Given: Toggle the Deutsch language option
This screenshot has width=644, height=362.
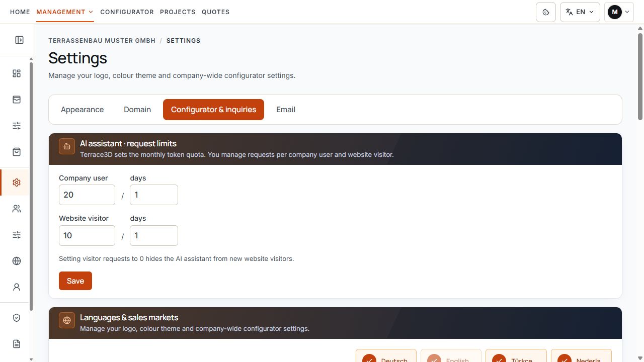Looking at the screenshot, I should [x=386, y=355].
